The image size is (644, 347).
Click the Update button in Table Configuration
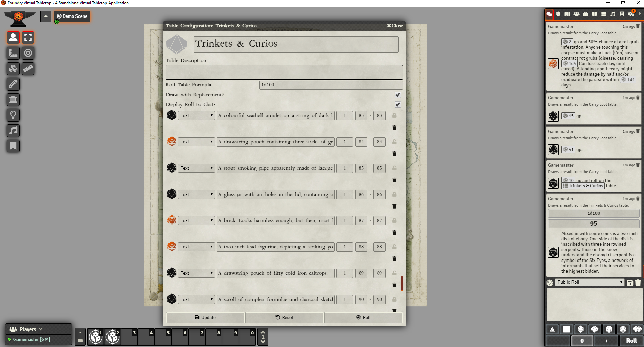click(x=205, y=317)
